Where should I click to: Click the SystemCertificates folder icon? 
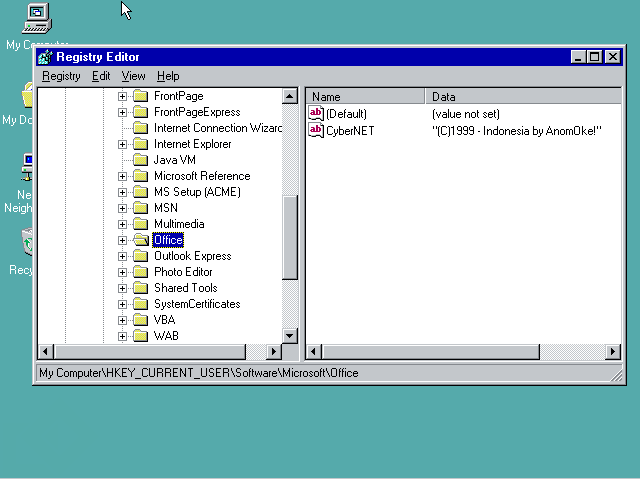click(x=140, y=304)
